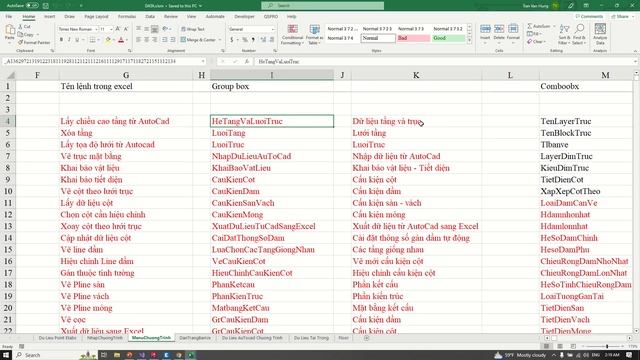
Task: Toggle Wrap Text
Action: [193, 29]
